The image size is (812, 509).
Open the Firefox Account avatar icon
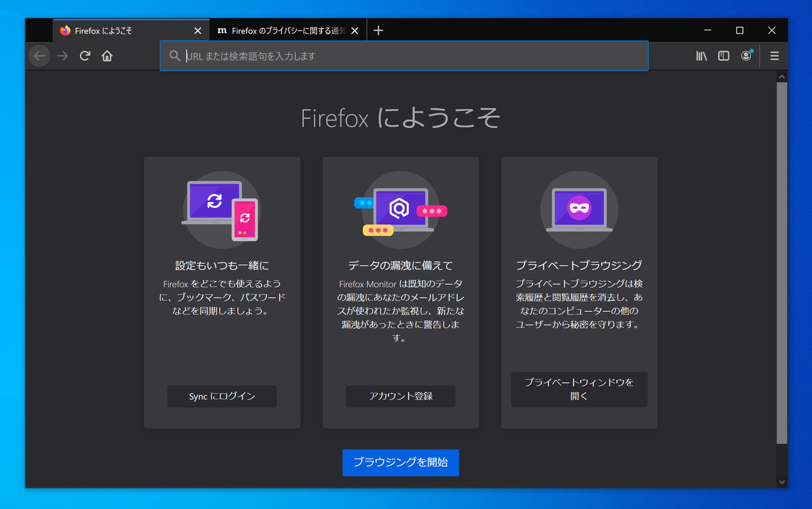(x=746, y=56)
